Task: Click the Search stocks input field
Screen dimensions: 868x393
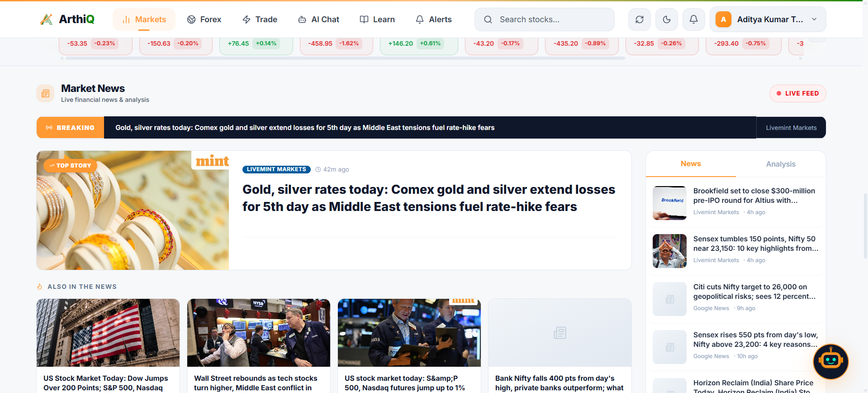Action: pyautogui.click(x=544, y=19)
